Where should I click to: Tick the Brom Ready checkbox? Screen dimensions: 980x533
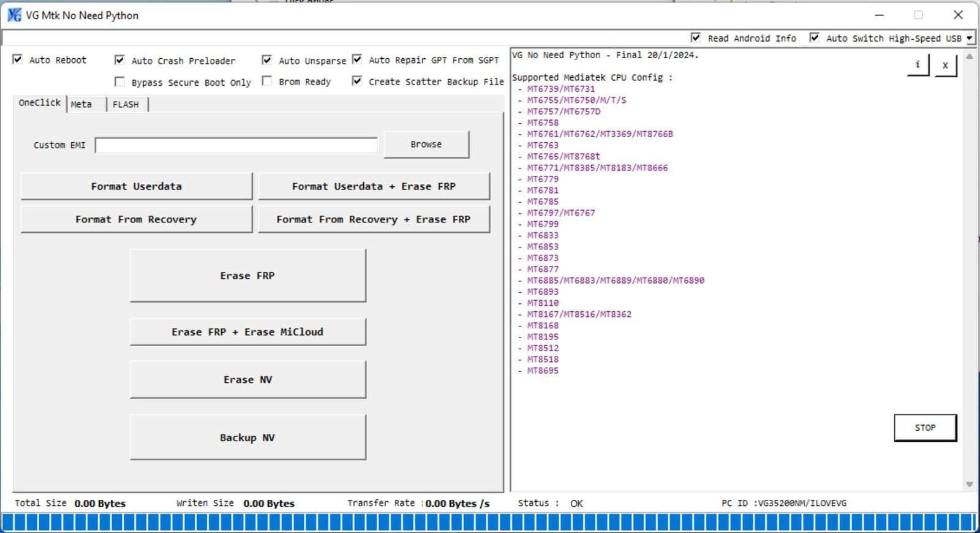click(267, 81)
